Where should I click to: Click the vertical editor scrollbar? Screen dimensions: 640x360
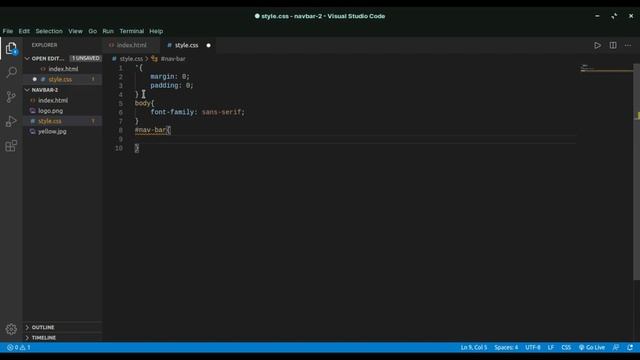(636, 171)
